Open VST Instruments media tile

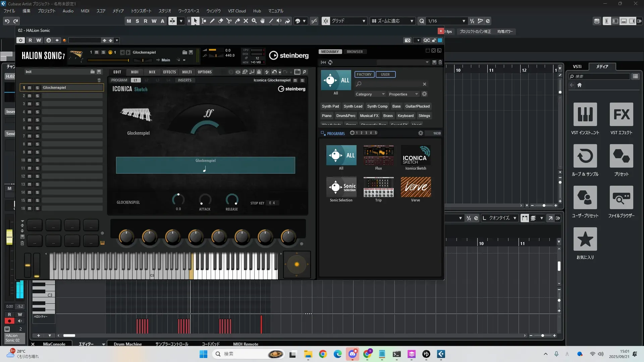click(585, 115)
